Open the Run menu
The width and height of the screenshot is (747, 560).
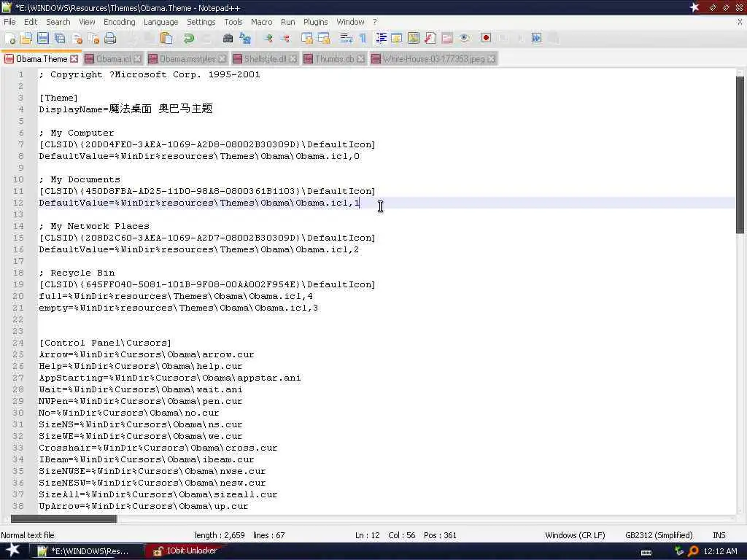click(x=287, y=22)
